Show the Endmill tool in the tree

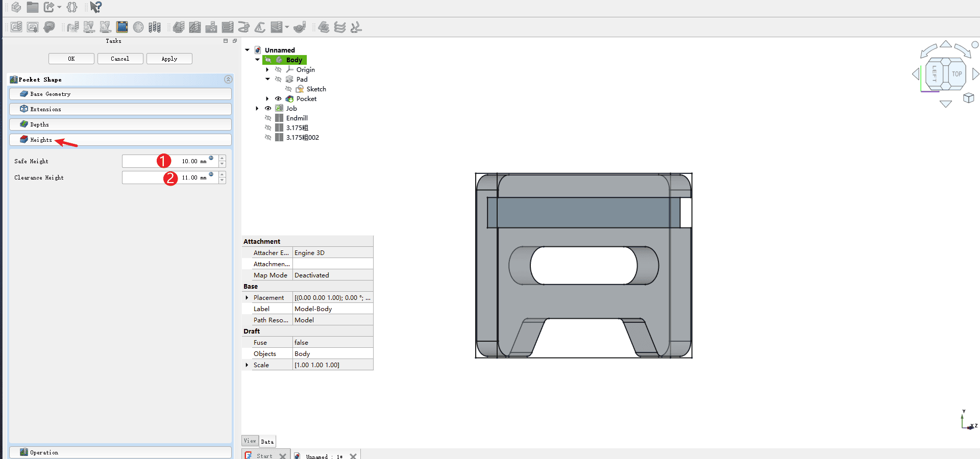click(x=268, y=118)
